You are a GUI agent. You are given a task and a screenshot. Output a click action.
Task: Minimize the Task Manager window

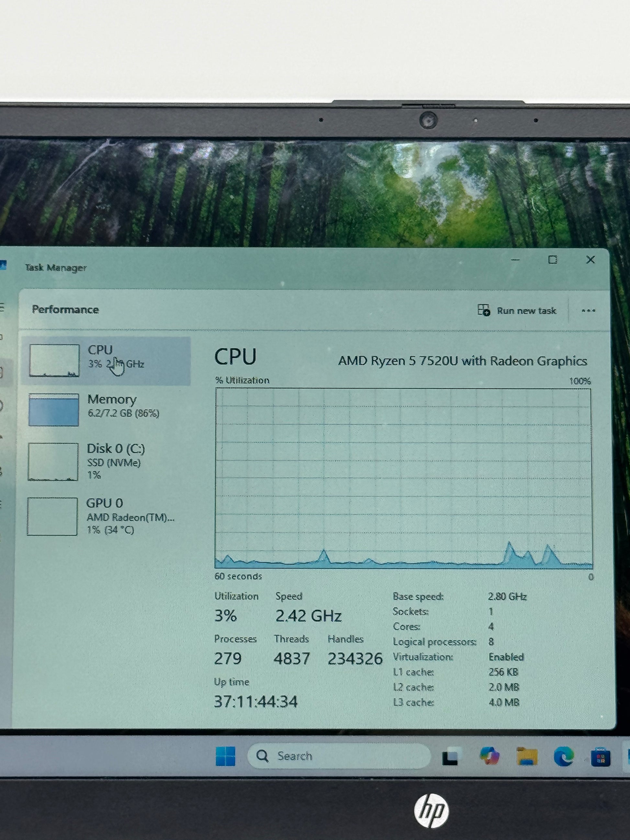(515, 260)
